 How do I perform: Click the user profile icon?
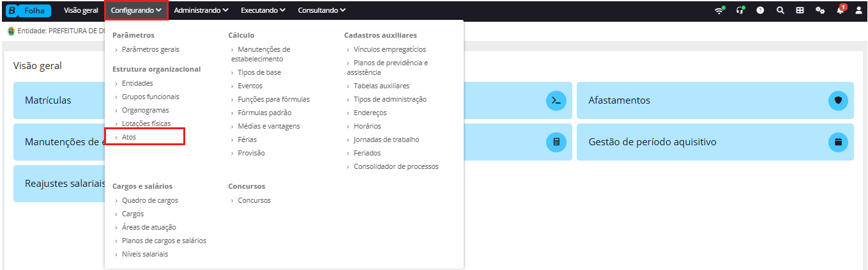coord(858,10)
